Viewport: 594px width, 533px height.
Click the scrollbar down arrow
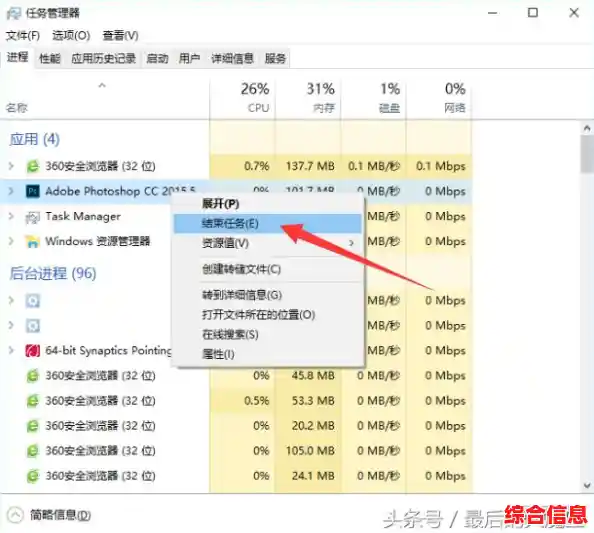tap(587, 485)
